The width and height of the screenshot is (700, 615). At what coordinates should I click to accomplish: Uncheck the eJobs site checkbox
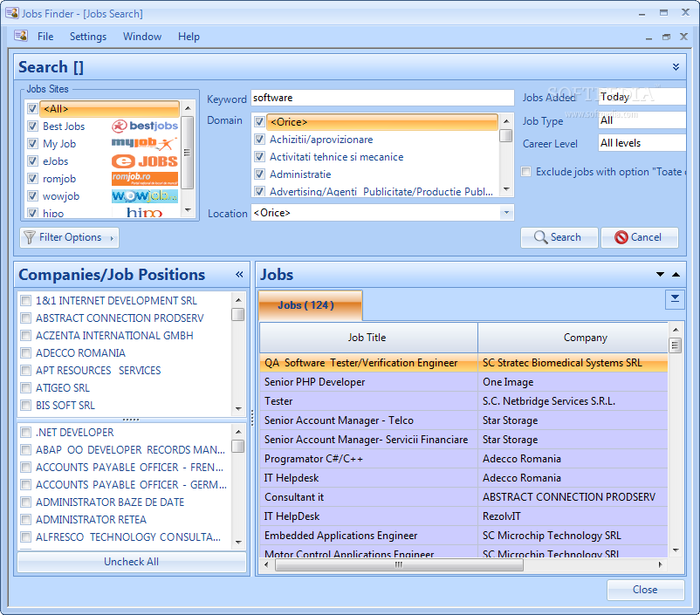[x=32, y=161]
